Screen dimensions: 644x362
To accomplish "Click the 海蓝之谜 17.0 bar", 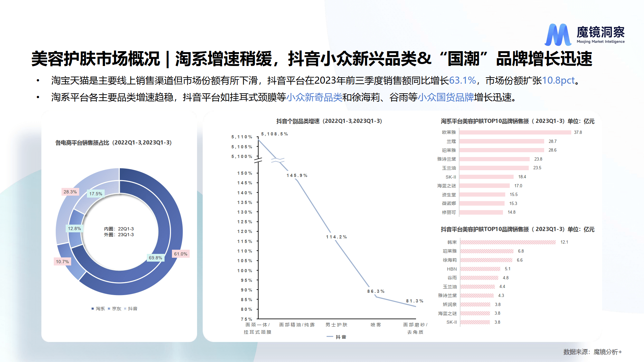I will pos(485,186).
